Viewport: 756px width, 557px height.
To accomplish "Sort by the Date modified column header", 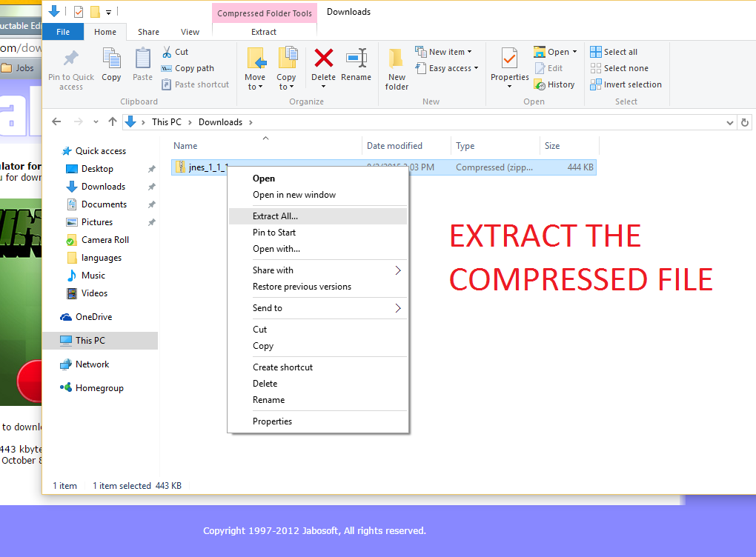I will (x=394, y=146).
